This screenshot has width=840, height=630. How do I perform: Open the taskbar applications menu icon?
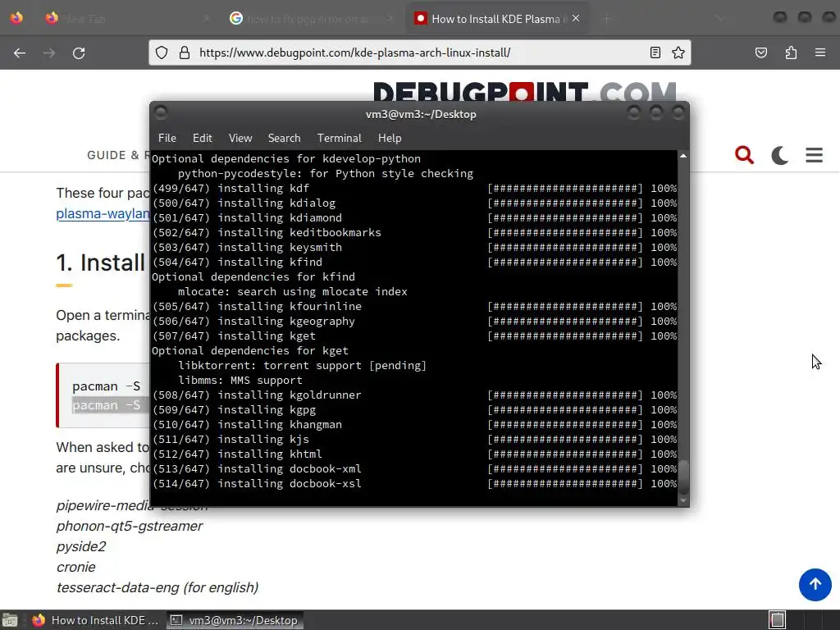(x=10, y=620)
